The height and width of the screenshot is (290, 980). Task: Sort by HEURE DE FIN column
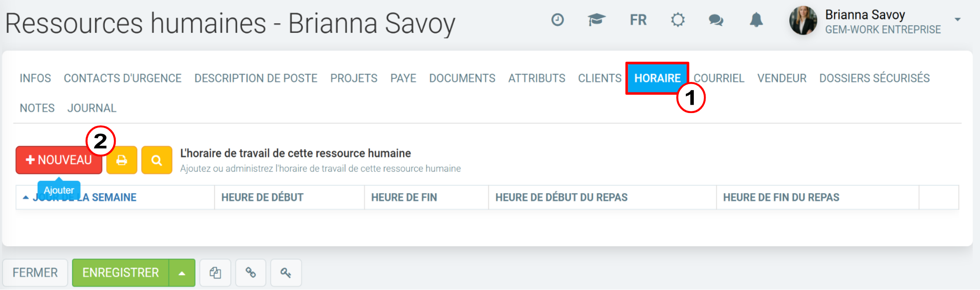click(x=426, y=198)
